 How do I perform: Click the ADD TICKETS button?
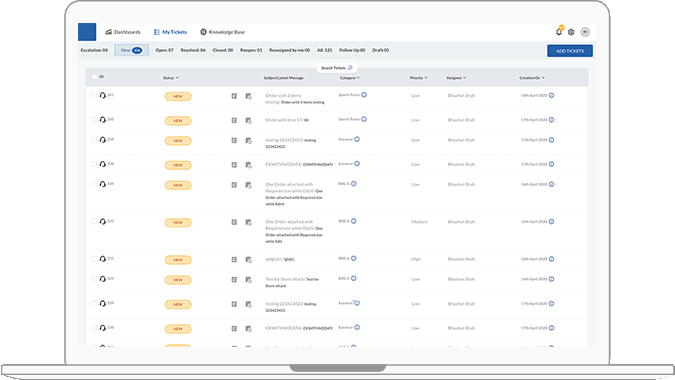[x=570, y=51]
